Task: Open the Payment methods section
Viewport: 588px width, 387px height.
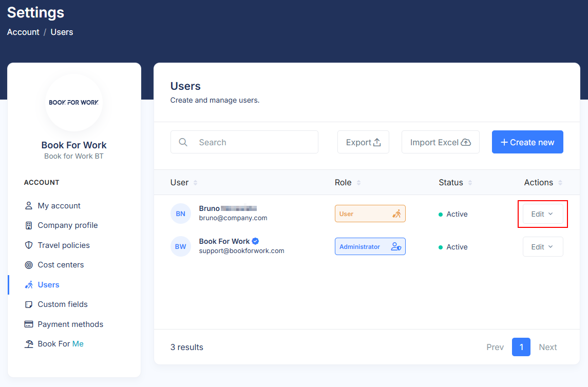Action: (x=64, y=324)
